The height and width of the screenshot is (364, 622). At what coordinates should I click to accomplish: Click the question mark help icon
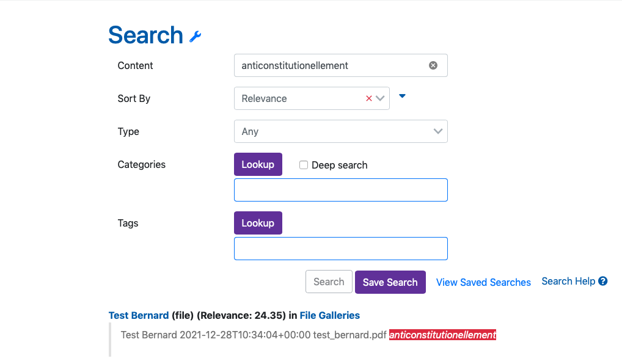[x=603, y=282]
